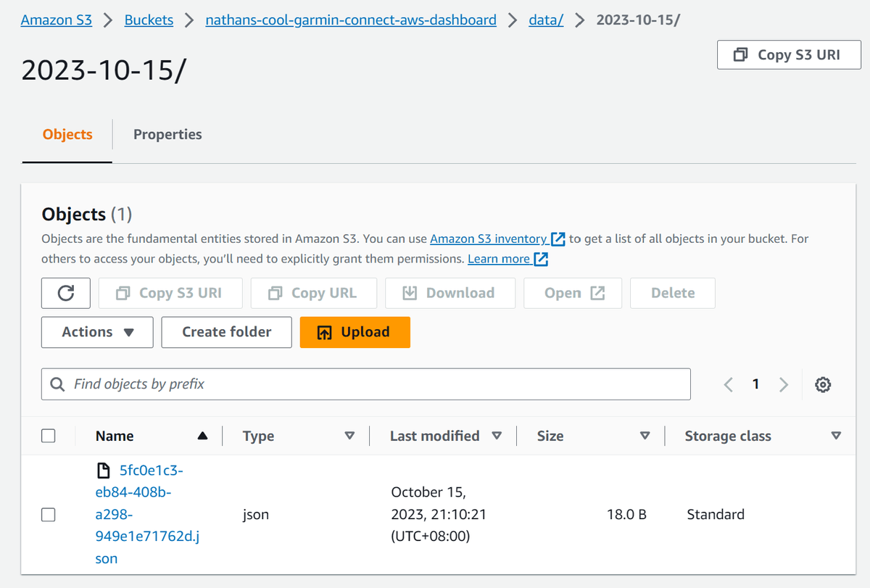Go to previous page arrow
Viewport: 870px width, 588px height.
pos(729,384)
